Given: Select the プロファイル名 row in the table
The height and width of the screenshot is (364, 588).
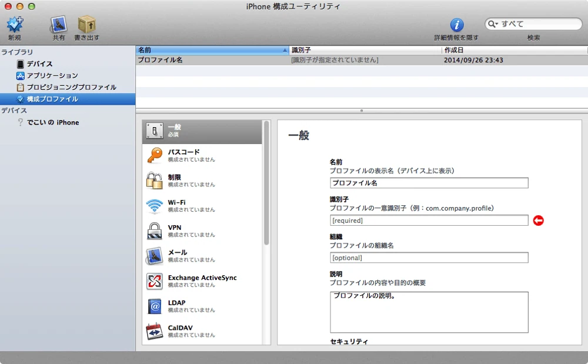Looking at the screenshot, I should (x=362, y=60).
